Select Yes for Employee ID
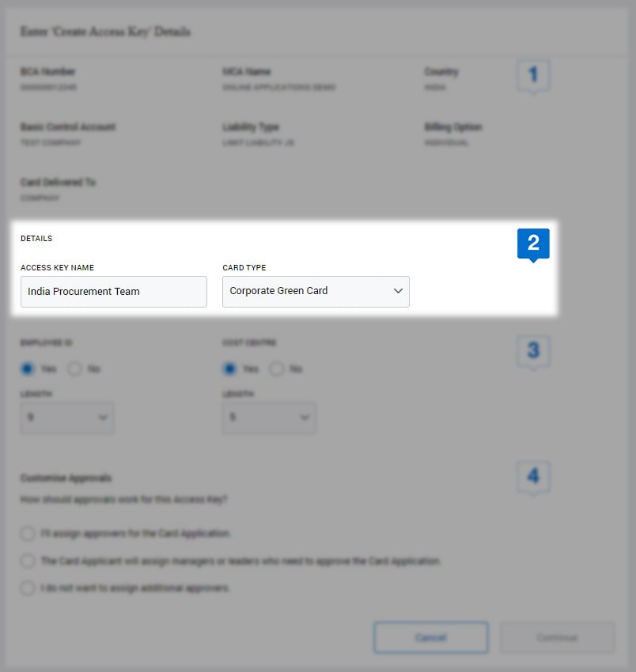 28,368
